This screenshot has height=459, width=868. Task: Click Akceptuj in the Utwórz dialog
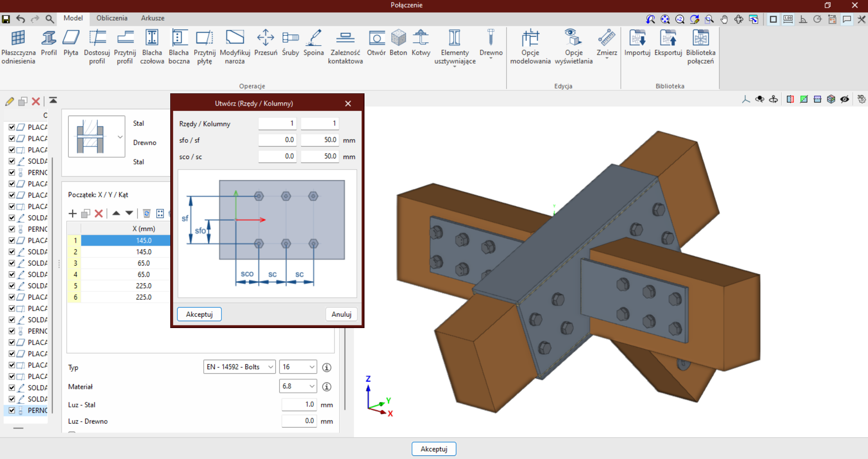[199, 314]
